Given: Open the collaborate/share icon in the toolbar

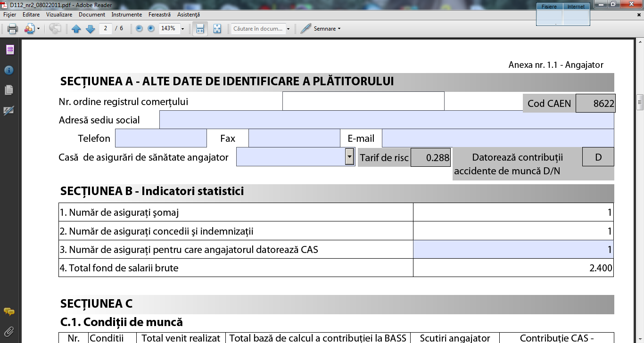Looking at the screenshot, I should pos(29,29).
